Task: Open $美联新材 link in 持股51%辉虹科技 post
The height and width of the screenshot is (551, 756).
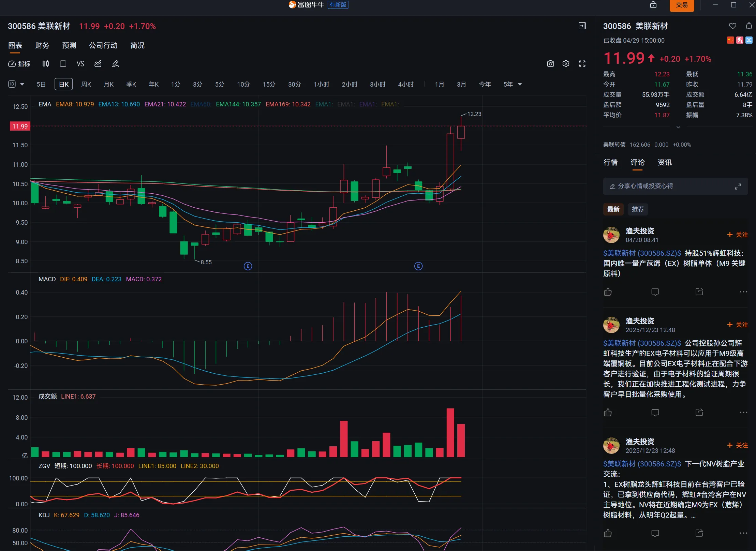Action: [x=642, y=253]
